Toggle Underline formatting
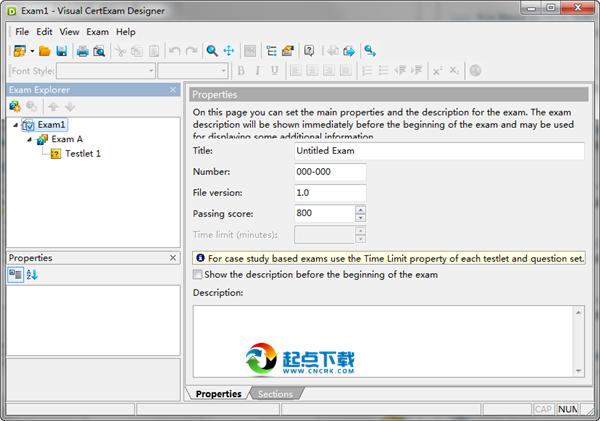 [x=274, y=71]
